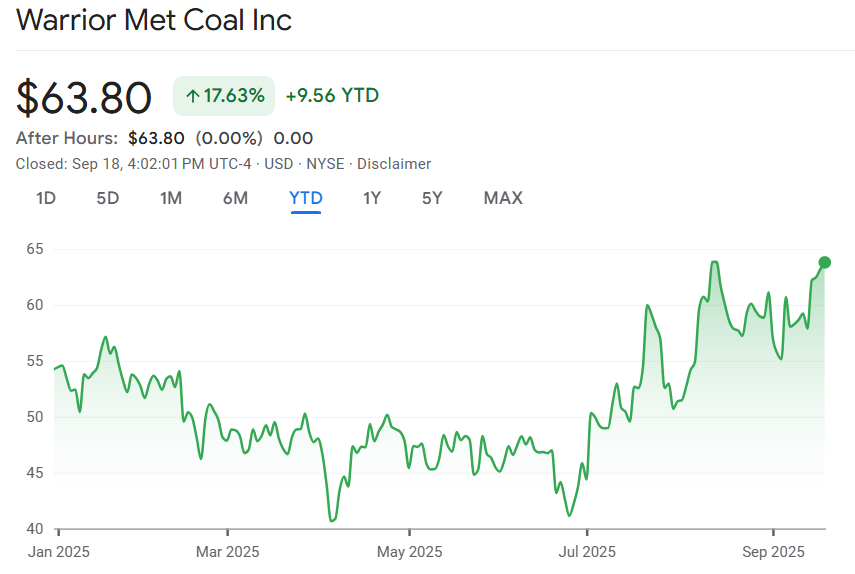The height and width of the screenshot is (574, 855).
Task: Click the green up-arrow icon beside 17.63%
Action: tap(192, 96)
